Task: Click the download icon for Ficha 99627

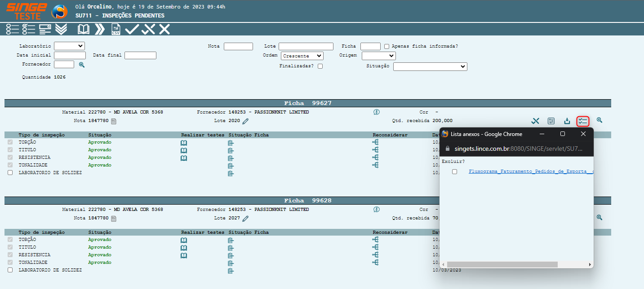Action: pos(567,121)
